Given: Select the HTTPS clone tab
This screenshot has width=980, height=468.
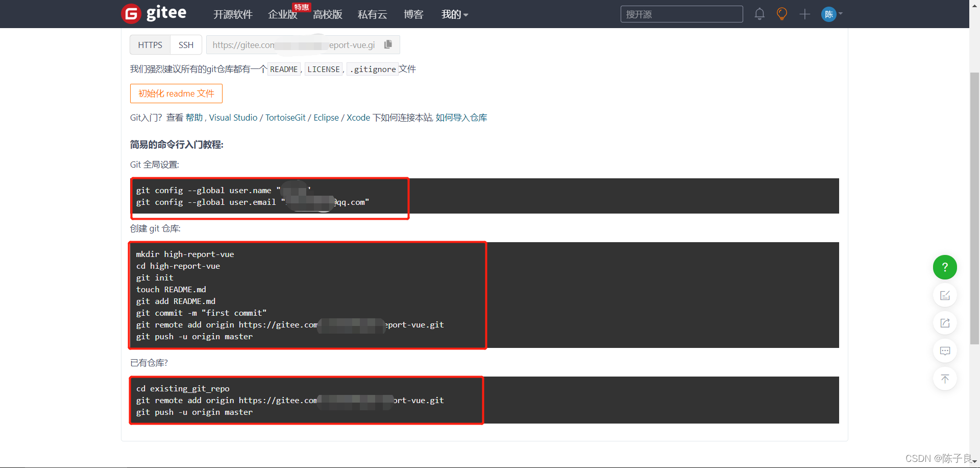Looking at the screenshot, I should pyautogui.click(x=150, y=45).
